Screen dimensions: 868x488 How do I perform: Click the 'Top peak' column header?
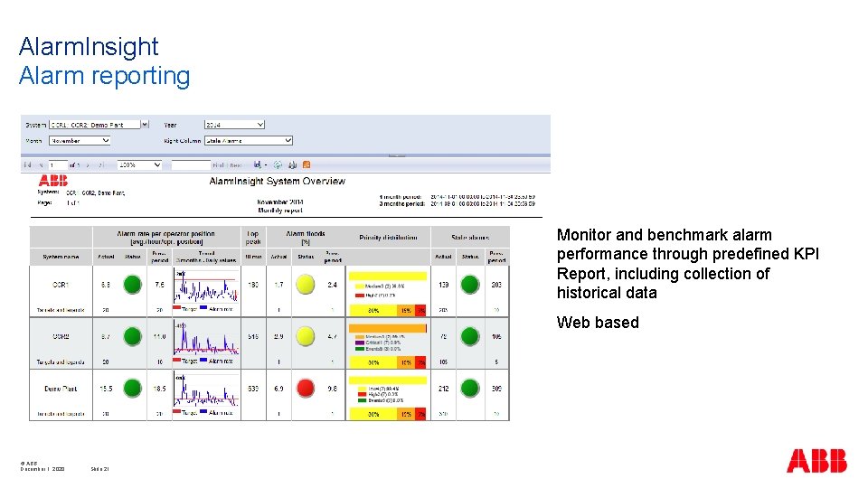(x=253, y=238)
